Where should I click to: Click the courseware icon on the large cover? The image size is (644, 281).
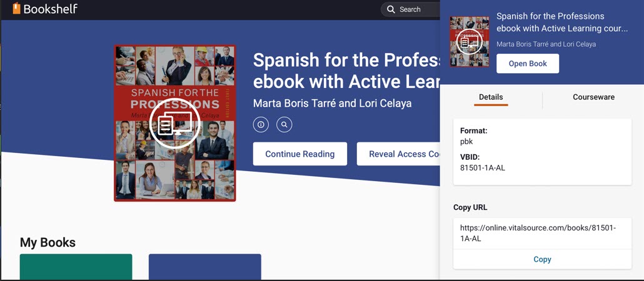(174, 124)
